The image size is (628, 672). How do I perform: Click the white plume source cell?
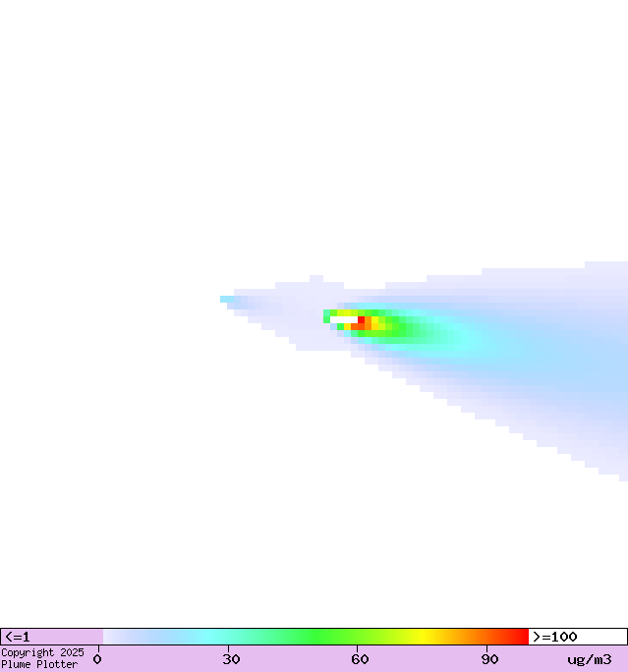point(344,319)
